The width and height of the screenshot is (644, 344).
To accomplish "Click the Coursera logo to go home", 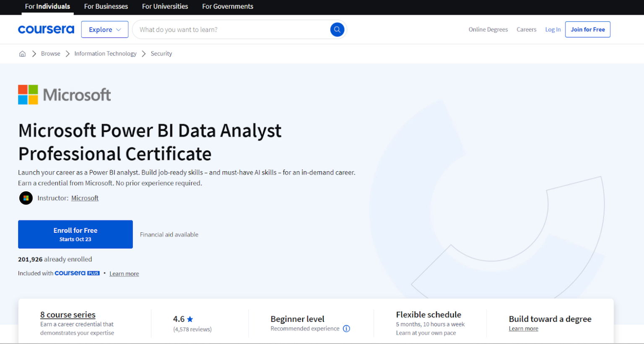I will pos(46,29).
